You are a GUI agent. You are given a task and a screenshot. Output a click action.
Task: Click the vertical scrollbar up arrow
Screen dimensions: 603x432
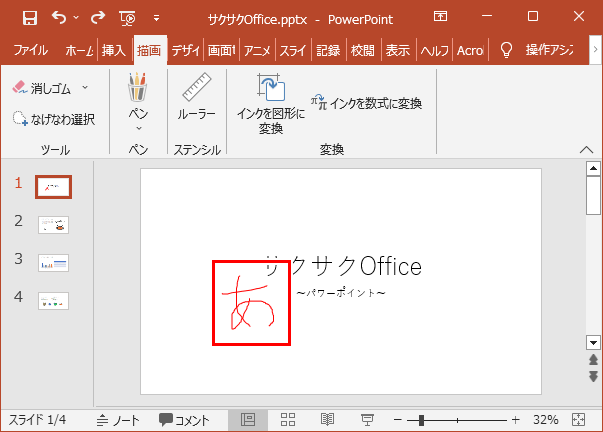593,168
